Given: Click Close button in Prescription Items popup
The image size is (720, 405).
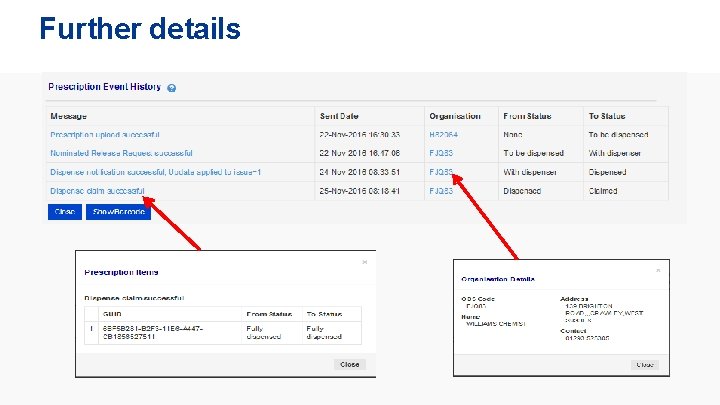Looking at the screenshot, I should click(x=349, y=365).
